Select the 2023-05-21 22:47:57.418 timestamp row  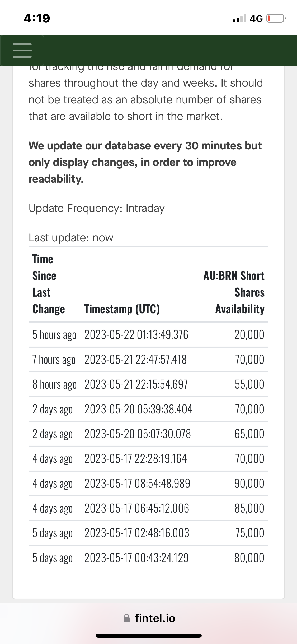pyautogui.click(x=148, y=360)
